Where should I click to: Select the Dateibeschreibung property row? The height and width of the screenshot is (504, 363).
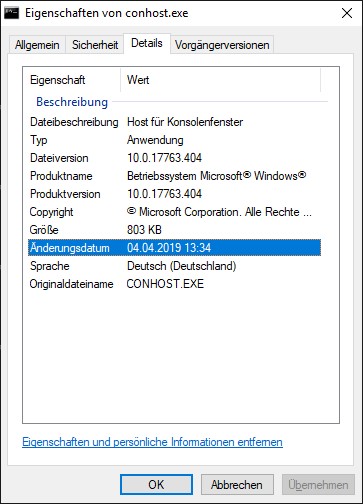tap(174, 122)
